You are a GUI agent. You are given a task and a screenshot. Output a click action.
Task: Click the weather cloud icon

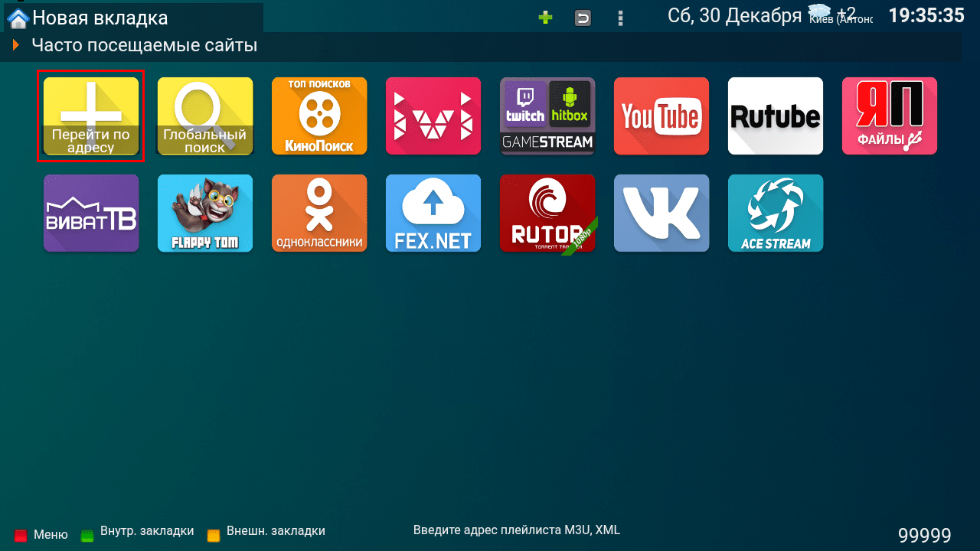click(819, 11)
